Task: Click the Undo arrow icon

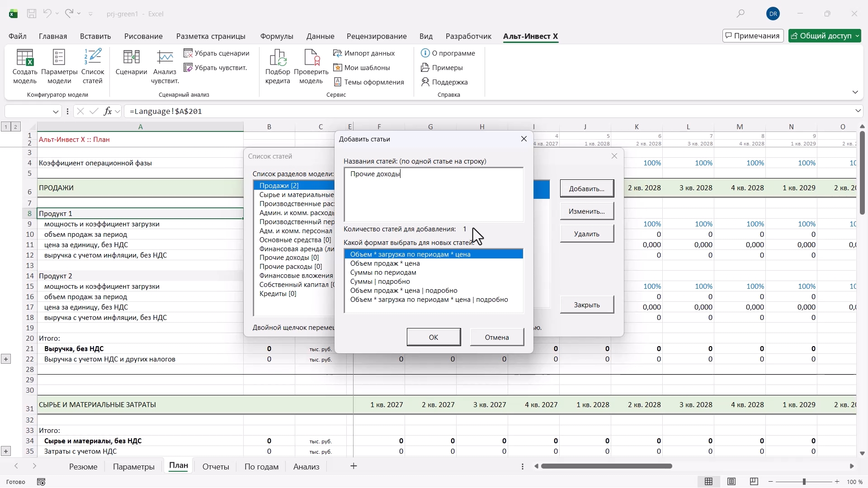Action: [x=47, y=14]
